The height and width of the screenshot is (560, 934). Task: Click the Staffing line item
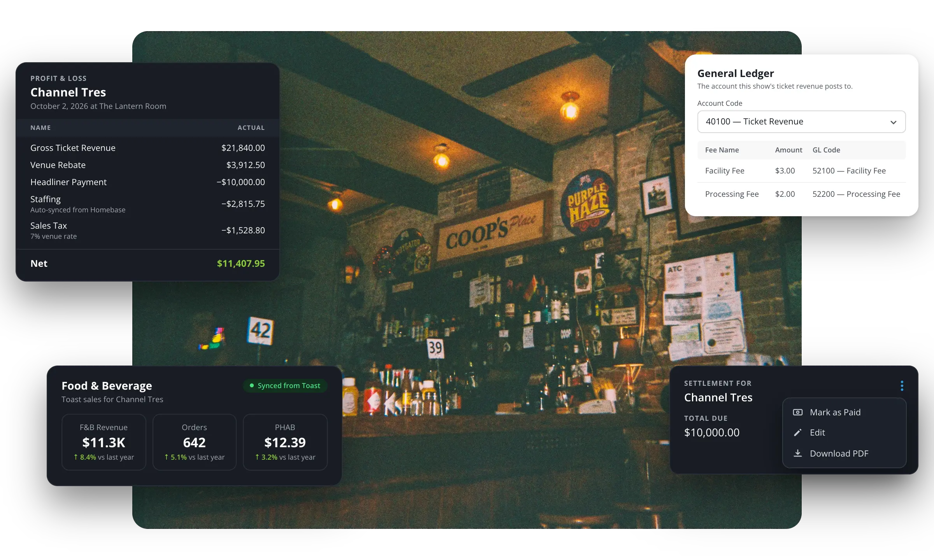point(147,204)
